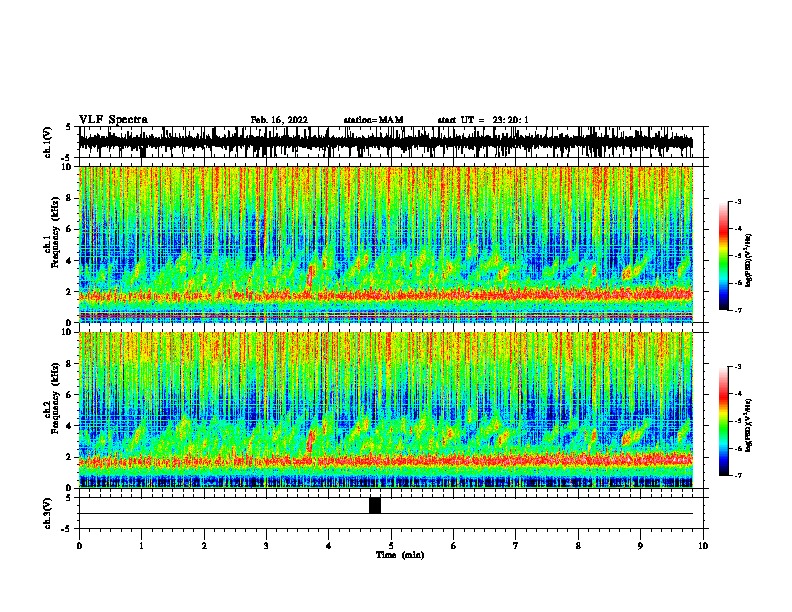Click the ch.1 spectrogram red band near 2 kHz
The height and width of the screenshot is (612, 792).
(386, 295)
